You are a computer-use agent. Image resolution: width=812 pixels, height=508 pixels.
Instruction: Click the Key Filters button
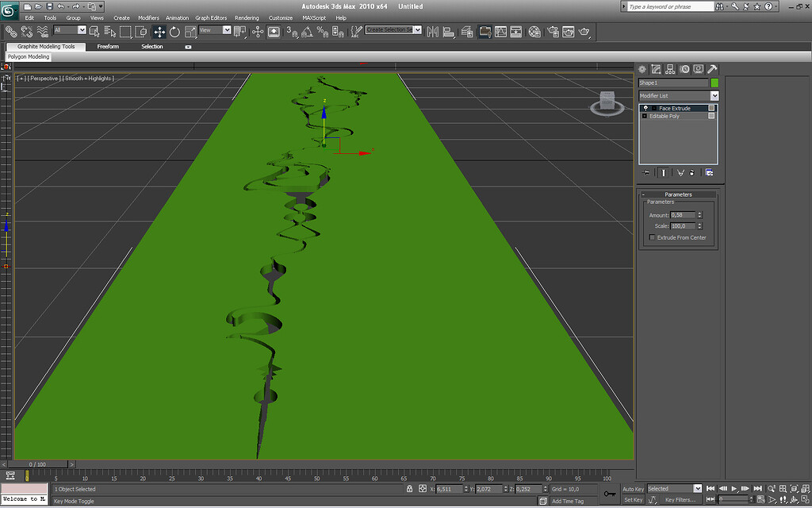tap(680, 499)
